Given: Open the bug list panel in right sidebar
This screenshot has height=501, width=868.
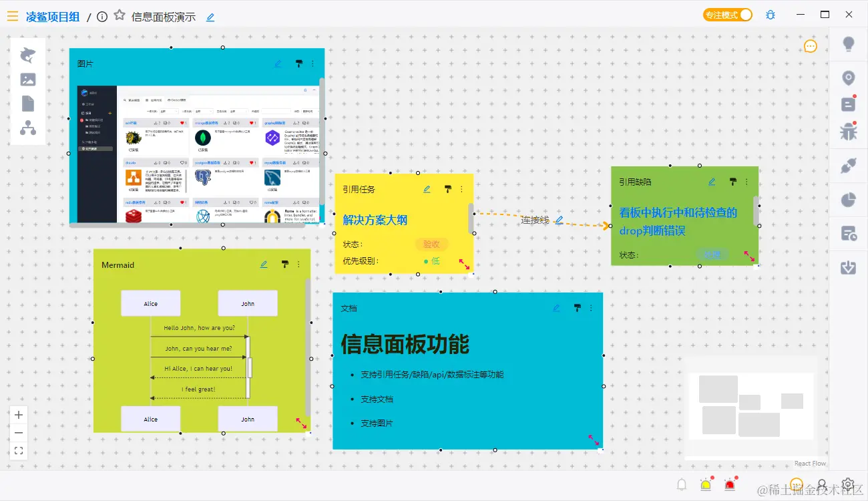Looking at the screenshot, I should (x=849, y=131).
